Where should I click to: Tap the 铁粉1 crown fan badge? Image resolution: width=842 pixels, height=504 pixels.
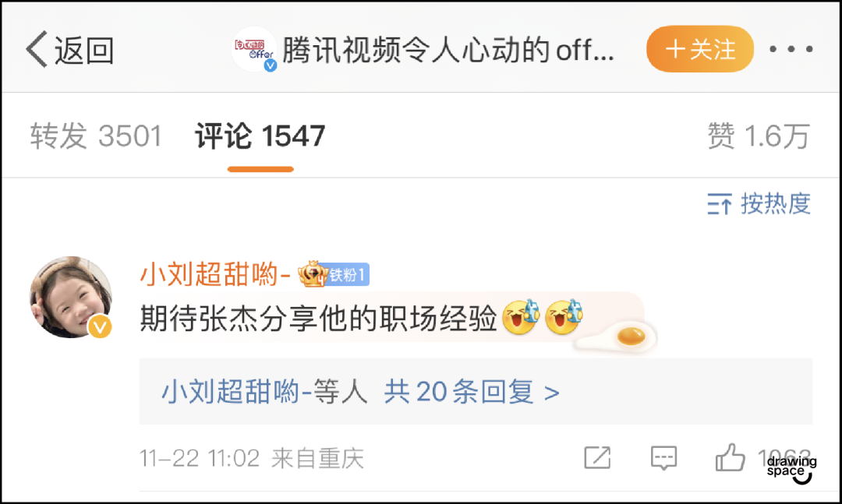point(334,274)
